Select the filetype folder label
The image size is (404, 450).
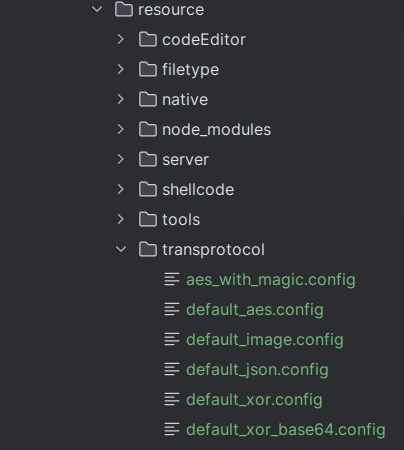191,70
